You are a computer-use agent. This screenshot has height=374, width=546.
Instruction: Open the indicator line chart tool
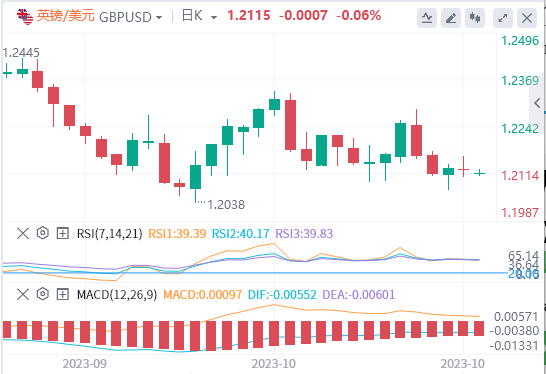(427, 17)
